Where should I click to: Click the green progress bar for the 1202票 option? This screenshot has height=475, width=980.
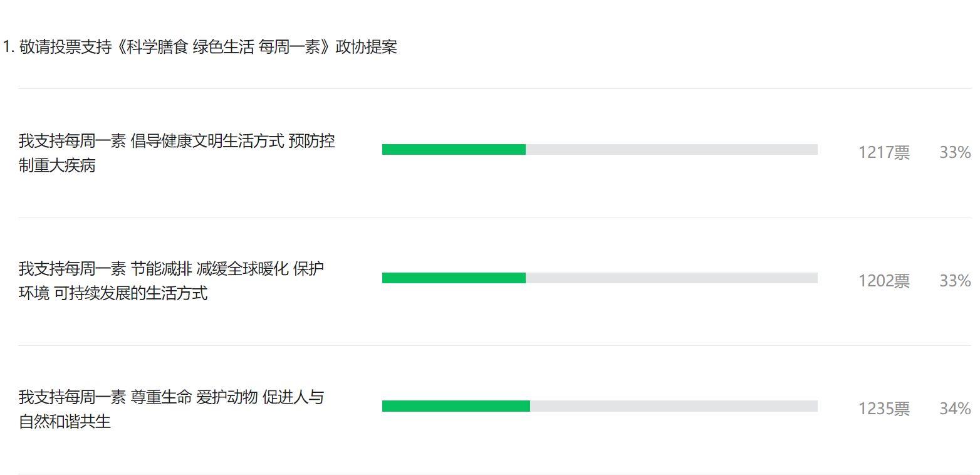point(454,278)
